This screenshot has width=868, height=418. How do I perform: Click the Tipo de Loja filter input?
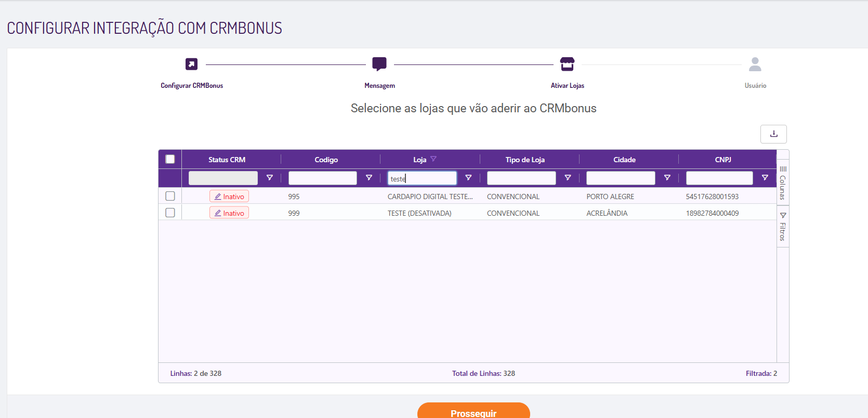(x=521, y=178)
